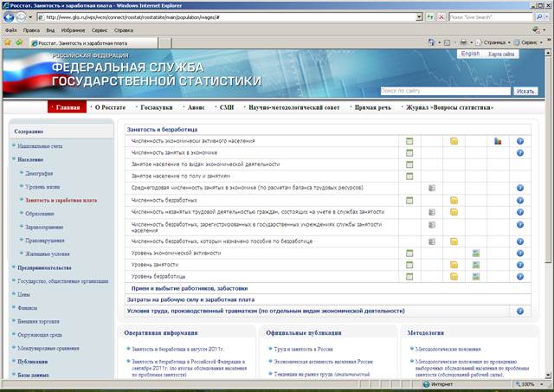Image resolution: width=554 pixels, height=392 pixels.
Task: Open the Госзакупки navigation item
Action: pos(157,107)
